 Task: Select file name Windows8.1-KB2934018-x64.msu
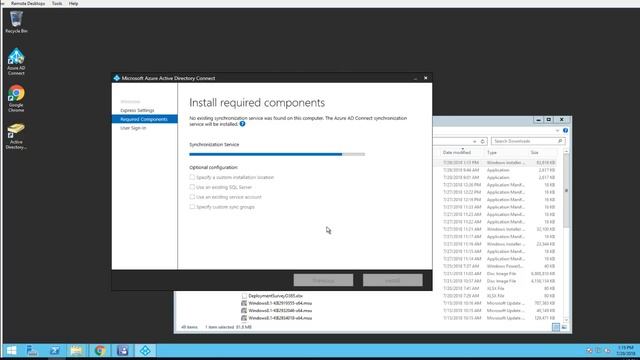coord(280,318)
